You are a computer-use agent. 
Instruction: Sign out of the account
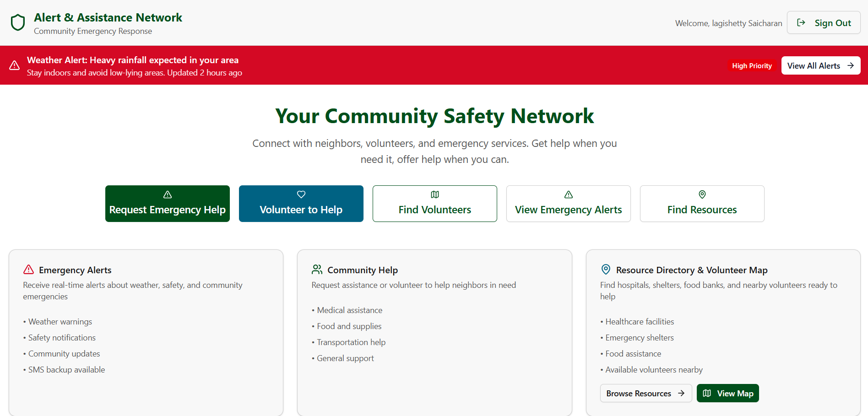coord(824,22)
